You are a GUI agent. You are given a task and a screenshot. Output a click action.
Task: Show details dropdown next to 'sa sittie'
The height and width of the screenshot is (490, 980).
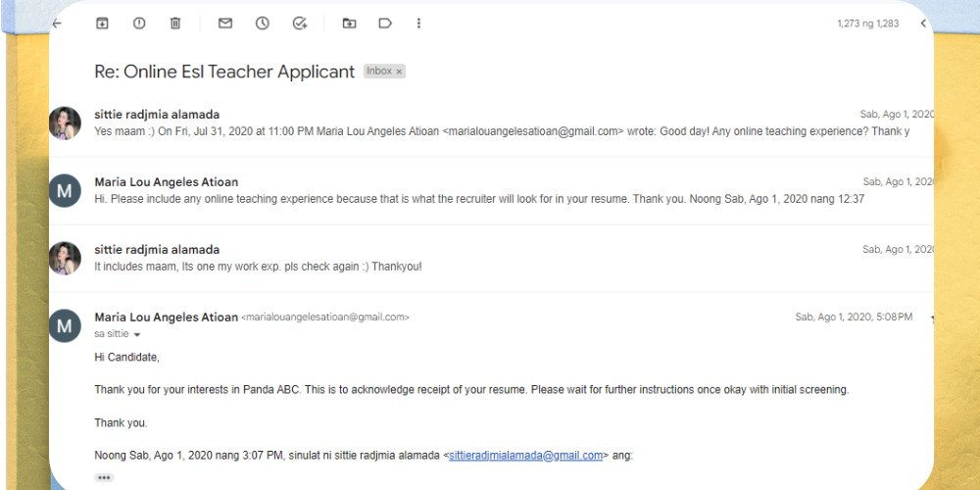(x=137, y=335)
